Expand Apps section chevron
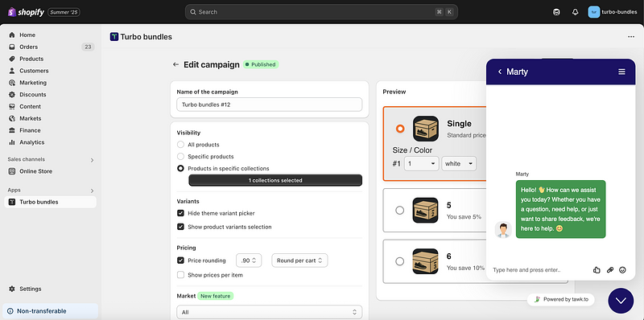The width and height of the screenshot is (644, 320). [x=92, y=191]
